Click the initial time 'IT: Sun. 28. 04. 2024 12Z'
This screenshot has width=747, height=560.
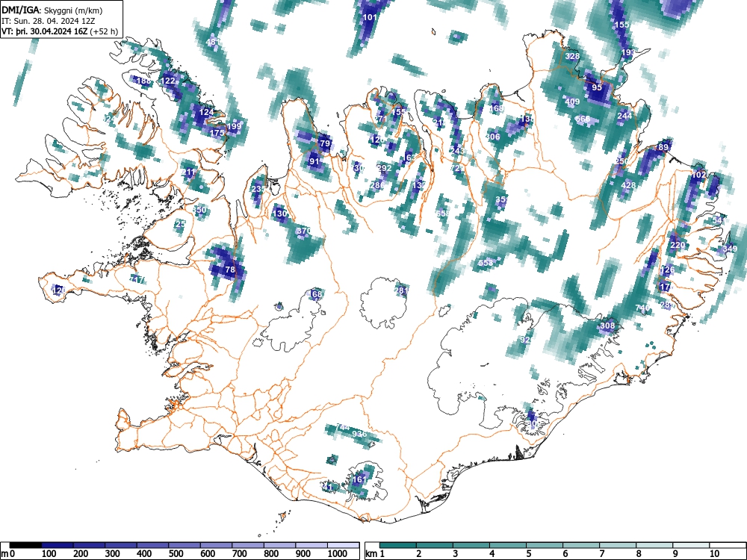click(49, 21)
